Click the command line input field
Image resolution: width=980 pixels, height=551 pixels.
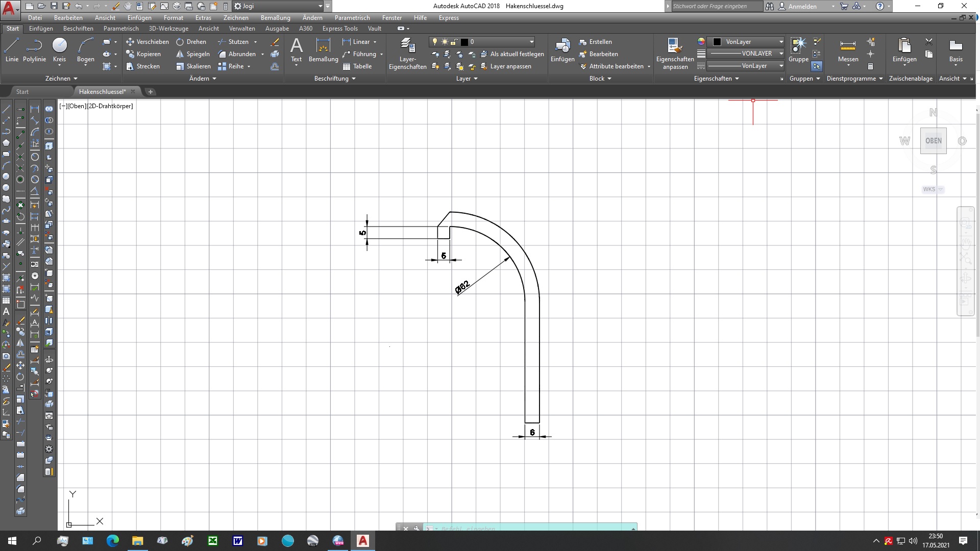pos(531,528)
